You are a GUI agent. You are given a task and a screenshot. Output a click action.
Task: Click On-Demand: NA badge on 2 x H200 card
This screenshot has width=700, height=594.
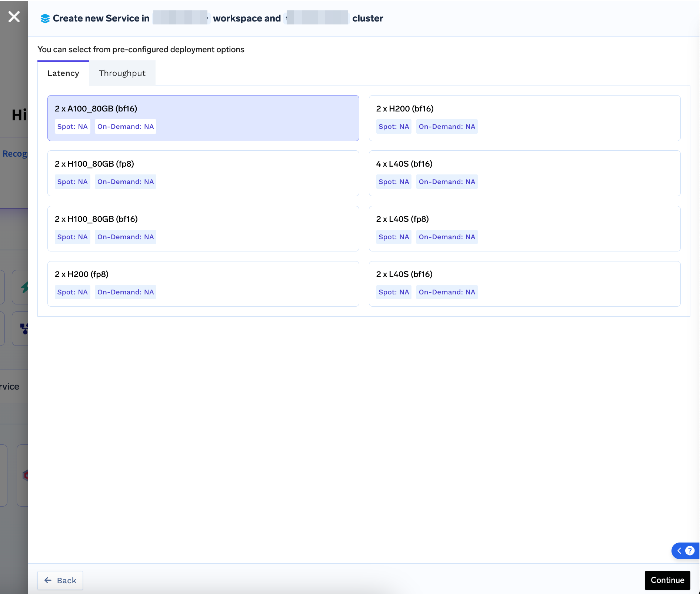click(x=447, y=126)
